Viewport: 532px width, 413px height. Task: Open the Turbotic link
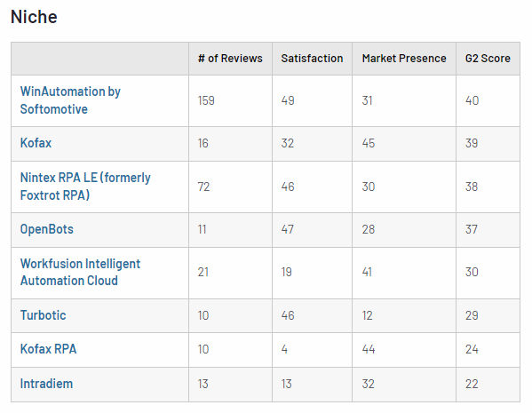pos(44,315)
